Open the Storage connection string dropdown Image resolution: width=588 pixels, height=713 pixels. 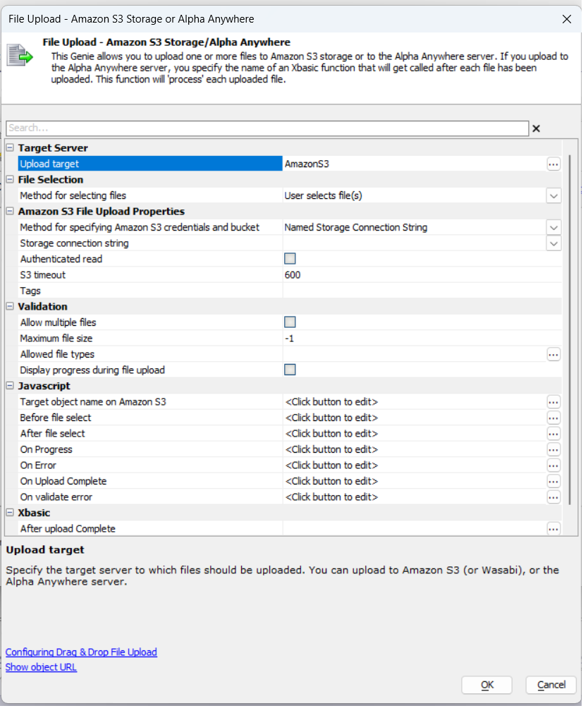[x=553, y=243]
